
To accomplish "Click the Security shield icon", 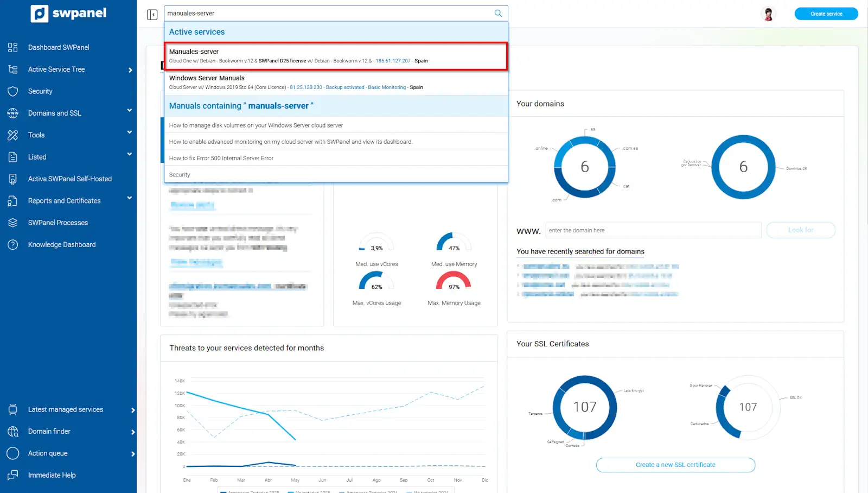I will (x=13, y=91).
